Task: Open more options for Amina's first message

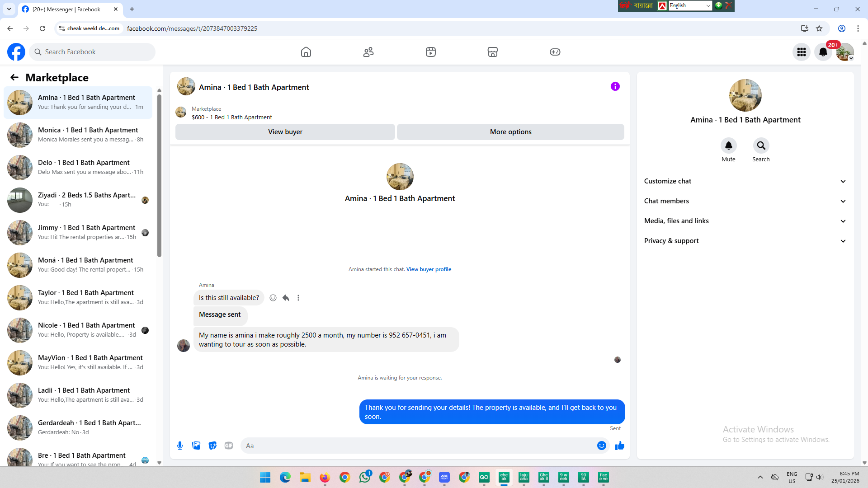Action: (x=298, y=298)
